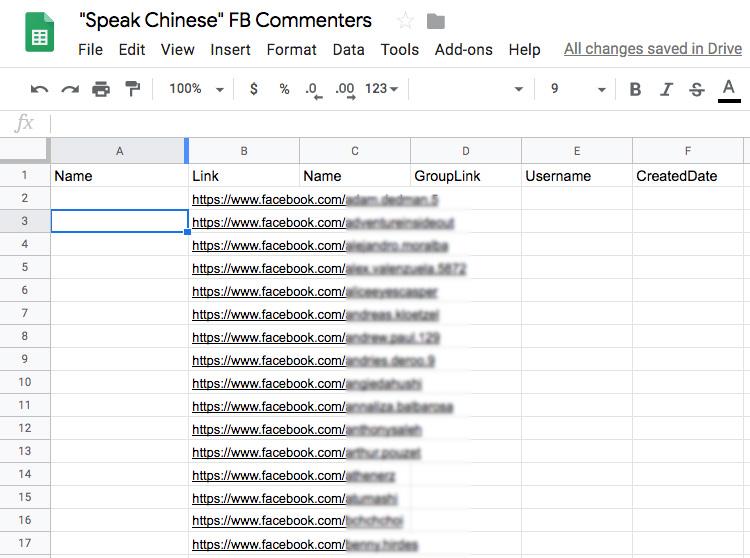Open the Google Sheets home icon
The width and height of the screenshot is (750, 558).
coord(39,32)
